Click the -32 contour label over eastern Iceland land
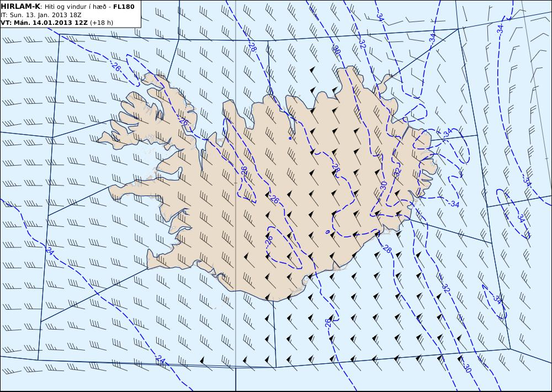The image size is (552, 392). [398, 172]
